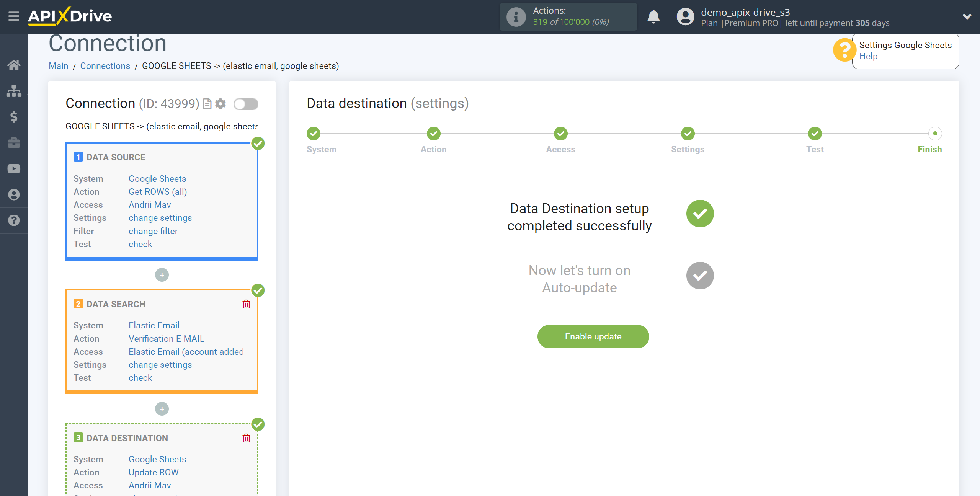Screen dimensions: 980x496
Task: Click delete trash icon on DATA SEARCH block
Action: pyautogui.click(x=246, y=304)
